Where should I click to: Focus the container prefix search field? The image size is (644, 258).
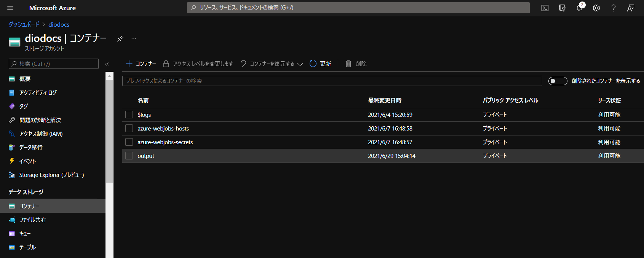coord(332,81)
